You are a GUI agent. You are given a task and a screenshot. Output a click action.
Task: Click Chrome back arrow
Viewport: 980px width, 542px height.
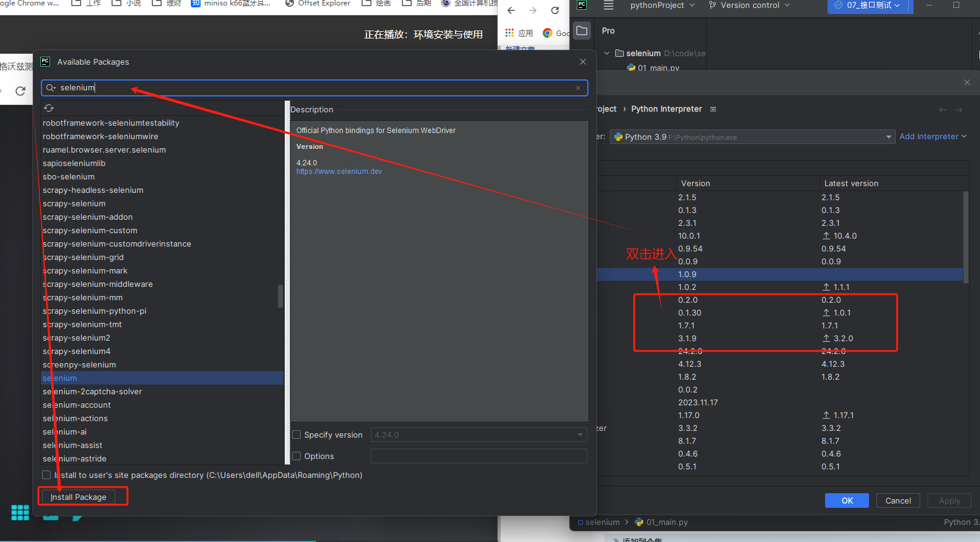click(511, 10)
